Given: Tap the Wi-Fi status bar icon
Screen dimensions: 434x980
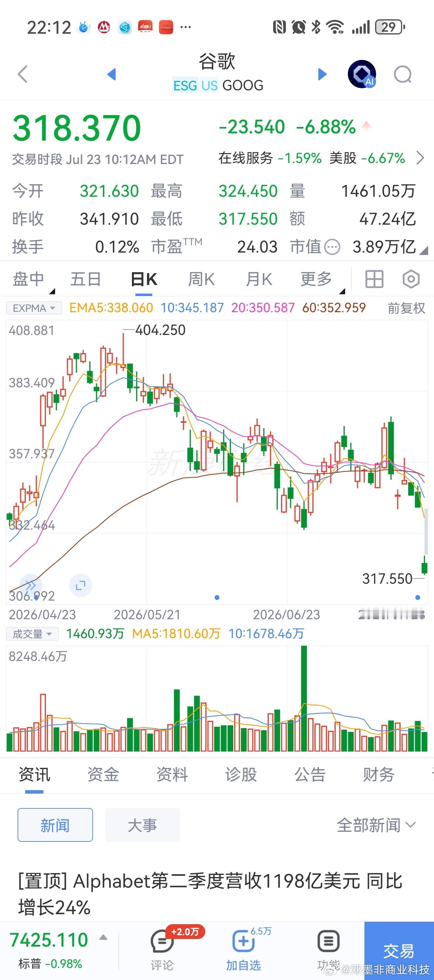Looking at the screenshot, I should [x=335, y=27].
